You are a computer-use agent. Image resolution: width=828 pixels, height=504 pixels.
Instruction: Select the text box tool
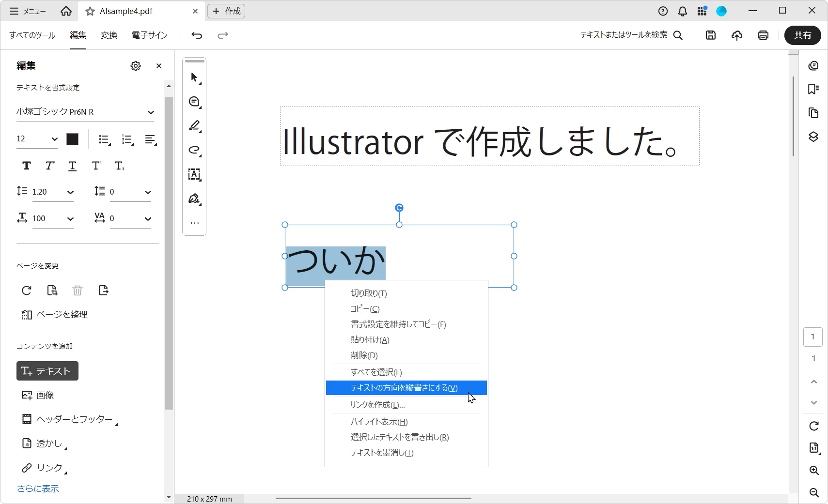tap(194, 174)
